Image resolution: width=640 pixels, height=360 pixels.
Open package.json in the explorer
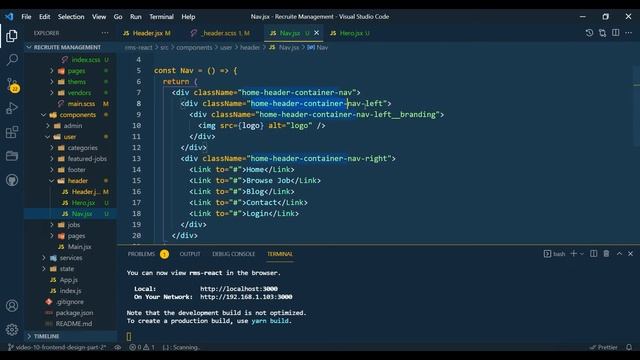pyautogui.click(x=74, y=313)
